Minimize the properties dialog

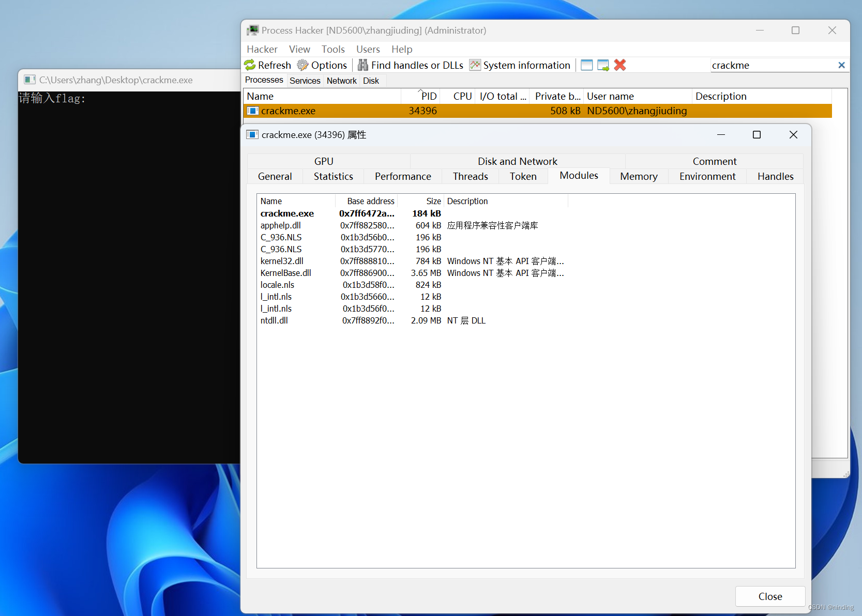(721, 135)
